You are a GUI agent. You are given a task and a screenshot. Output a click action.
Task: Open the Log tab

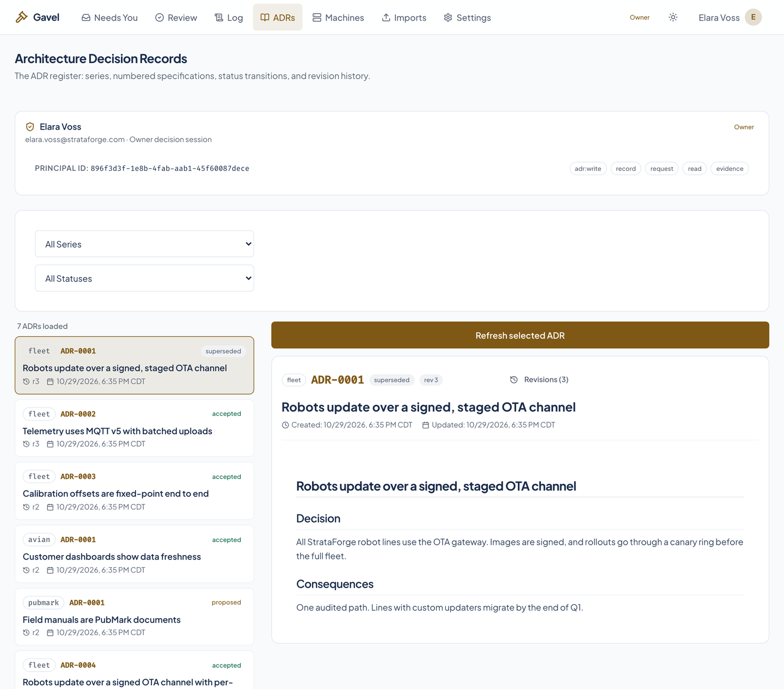click(229, 17)
